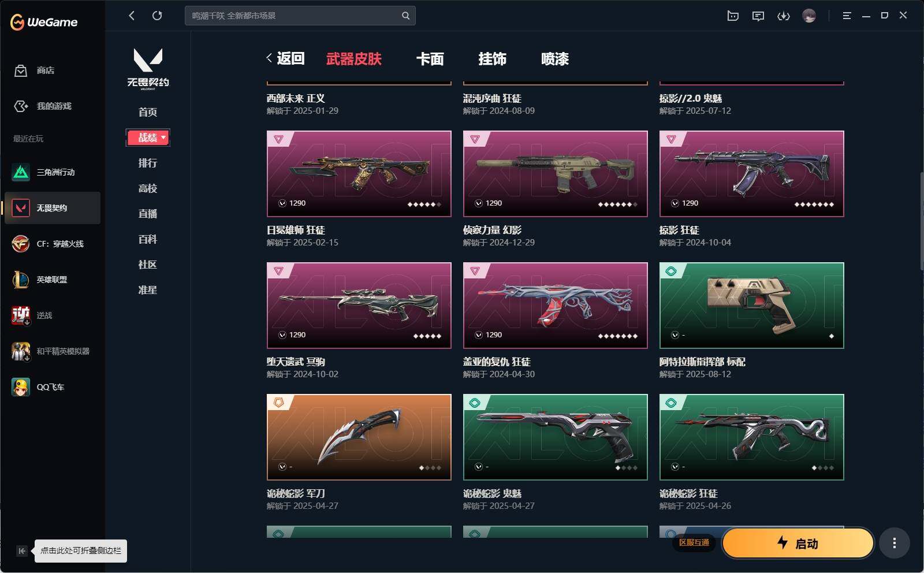The height and width of the screenshot is (573, 924).
Task: Switch to the 喷漆 tab
Action: 555,58
